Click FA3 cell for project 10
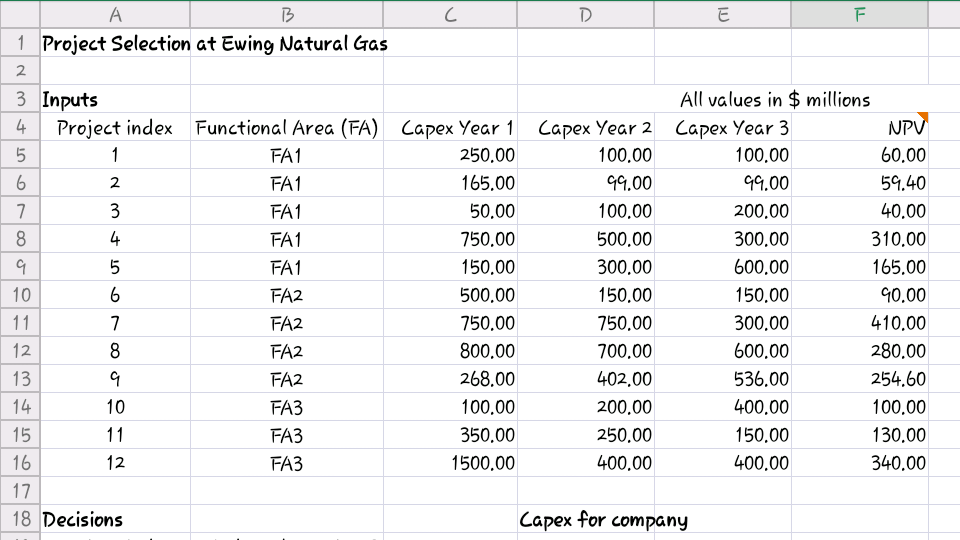Image resolution: width=960 pixels, height=540 pixels. pos(287,407)
